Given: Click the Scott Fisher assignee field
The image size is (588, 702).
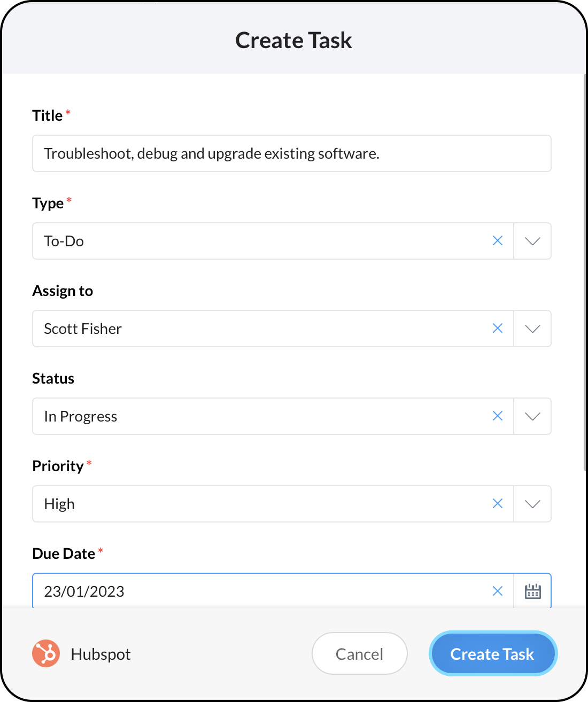Looking at the screenshot, I should pyautogui.click(x=257, y=329).
